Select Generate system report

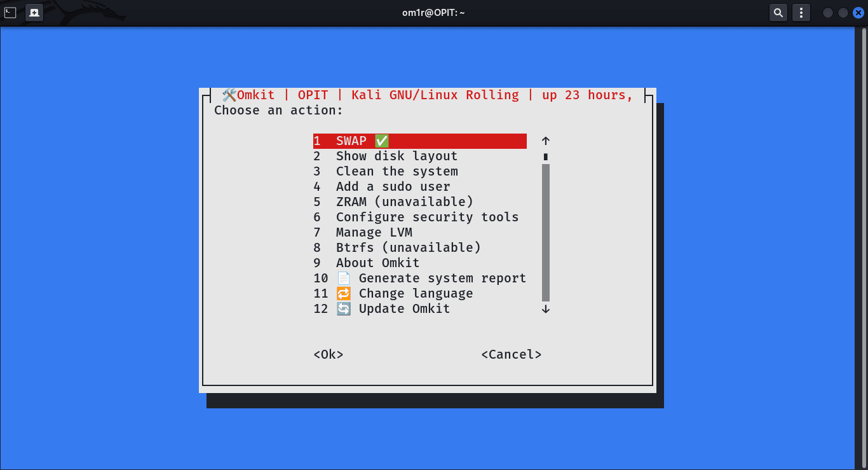pos(420,278)
